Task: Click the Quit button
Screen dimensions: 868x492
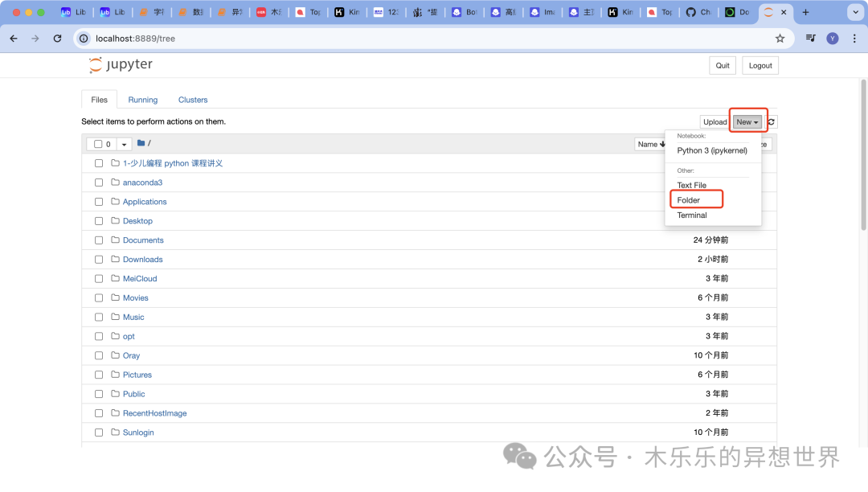Action: coord(723,65)
